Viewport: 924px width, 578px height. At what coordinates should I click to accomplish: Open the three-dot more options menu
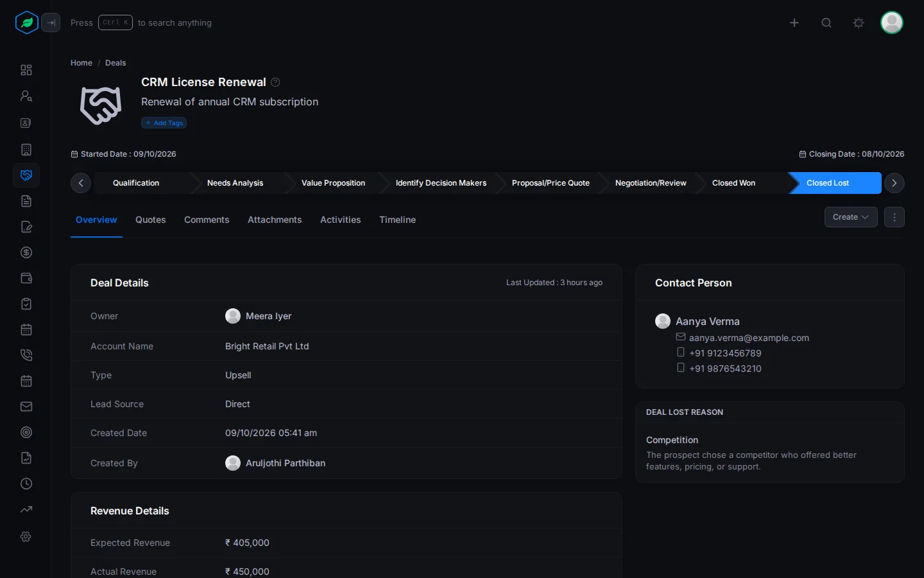894,217
